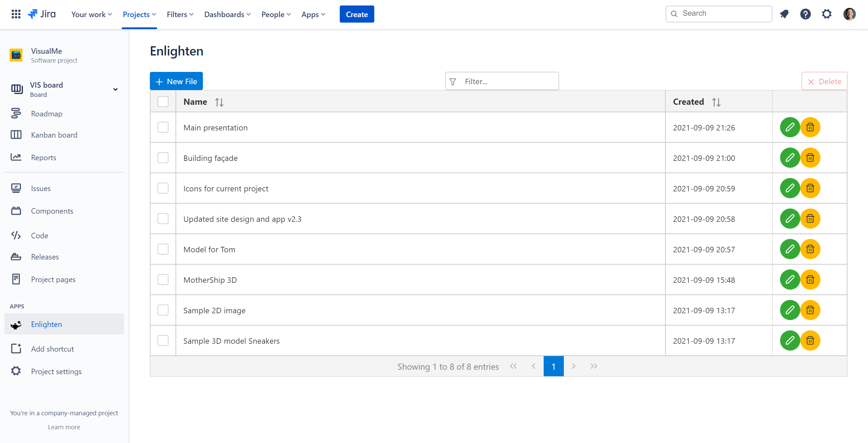
Task: Open Kanban board in sidebar
Action: (x=54, y=135)
